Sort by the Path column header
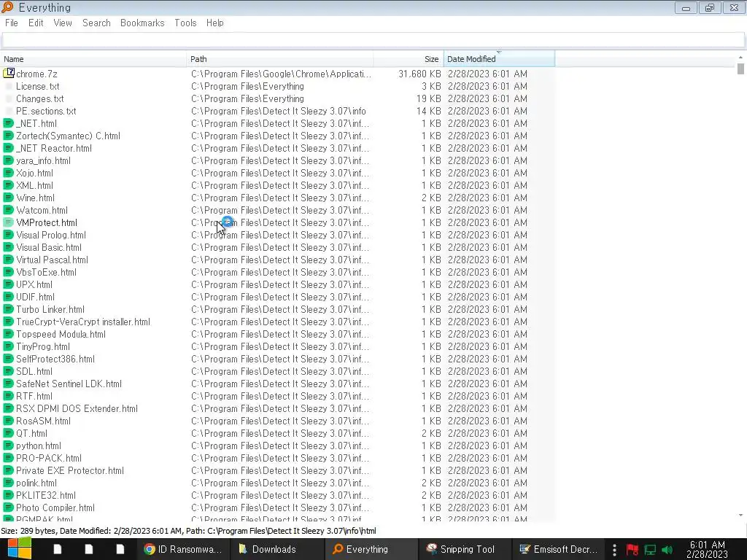 pyautogui.click(x=279, y=59)
